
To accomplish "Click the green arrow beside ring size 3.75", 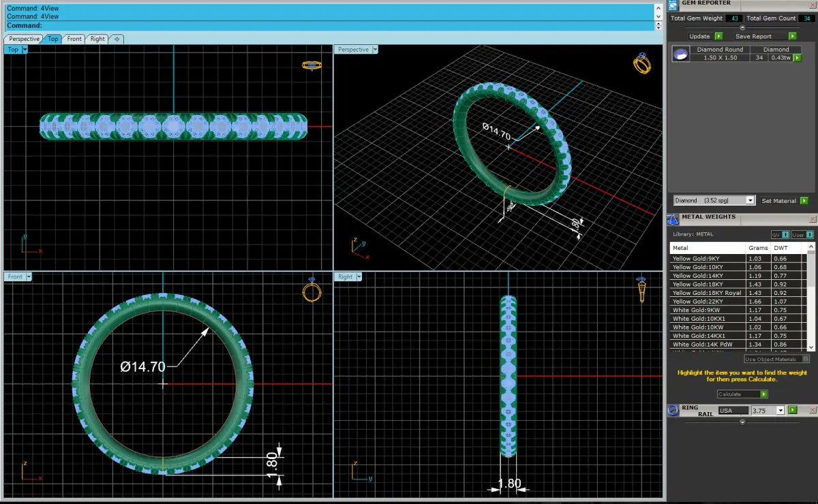I will [x=792, y=410].
